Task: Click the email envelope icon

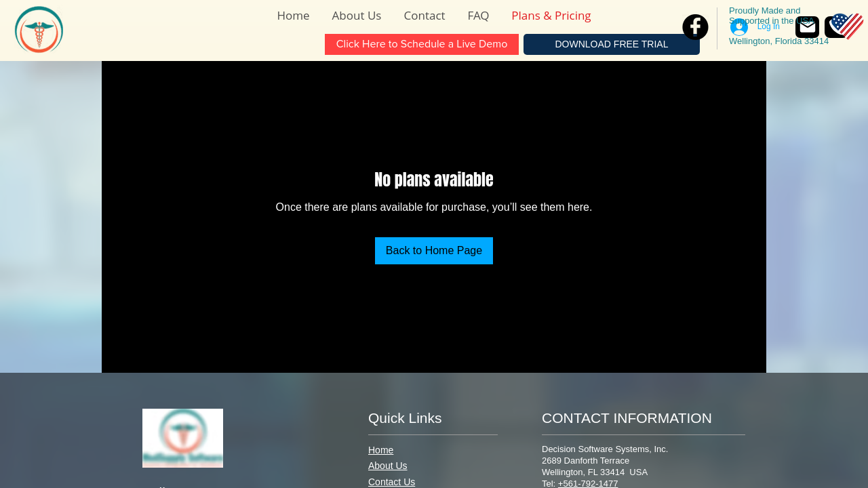Action: pyautogui.click(x=807, y=28)
